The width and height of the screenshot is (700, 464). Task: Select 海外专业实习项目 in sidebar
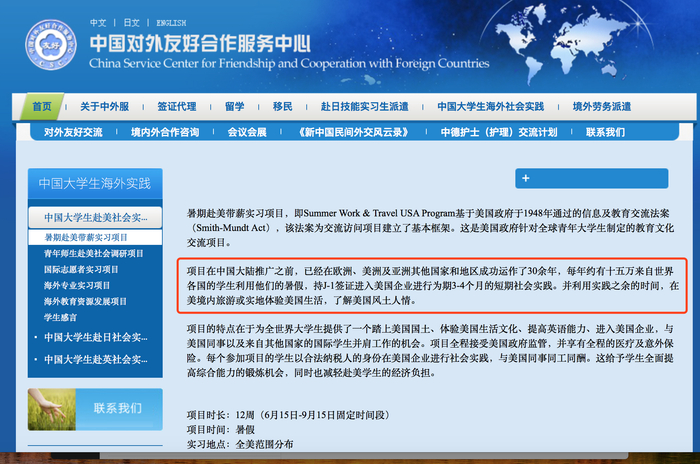click(x=77, y=285)
